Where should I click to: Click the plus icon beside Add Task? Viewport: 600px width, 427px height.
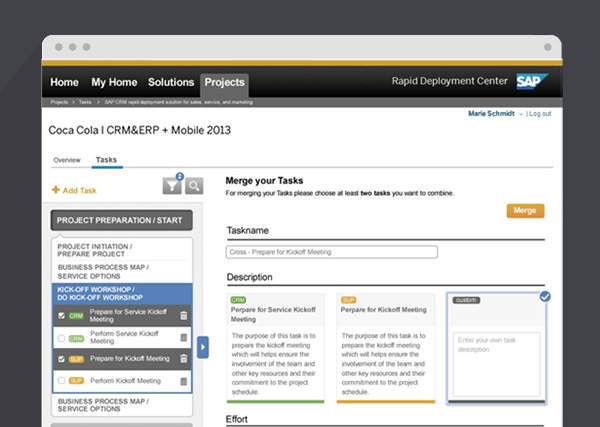tap(56, 190)
